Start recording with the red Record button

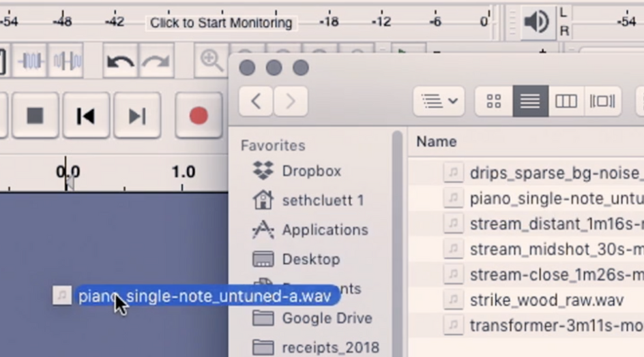(x=199, y=116)
